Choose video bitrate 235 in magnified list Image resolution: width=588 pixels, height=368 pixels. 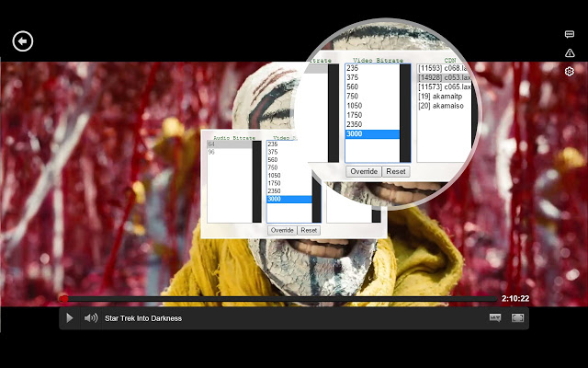353,68
